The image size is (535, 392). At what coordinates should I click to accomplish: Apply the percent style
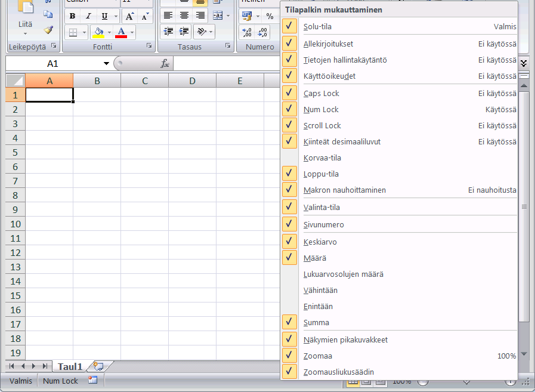pyautogui.click(x=270, y=16)
